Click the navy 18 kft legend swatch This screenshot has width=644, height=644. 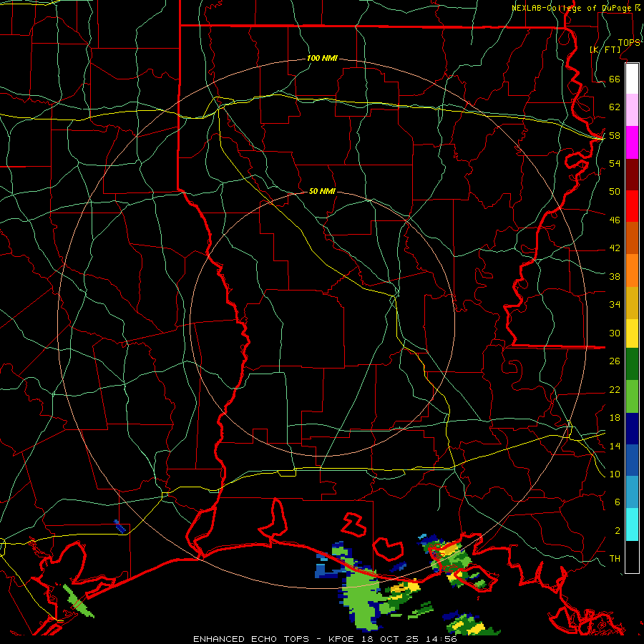[x=632, y=429]
